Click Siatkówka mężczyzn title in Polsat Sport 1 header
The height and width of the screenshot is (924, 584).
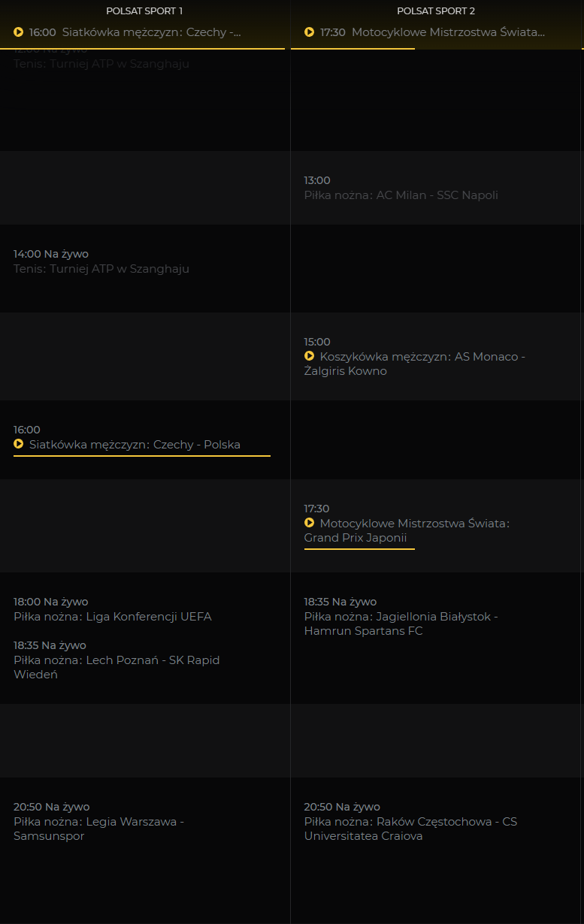(x=151, y=32)
